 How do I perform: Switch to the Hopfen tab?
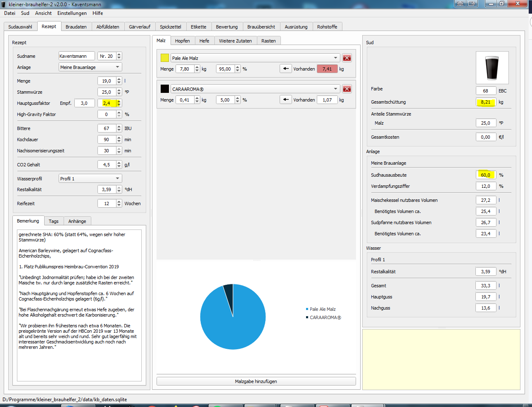click(x=182, y=41)
